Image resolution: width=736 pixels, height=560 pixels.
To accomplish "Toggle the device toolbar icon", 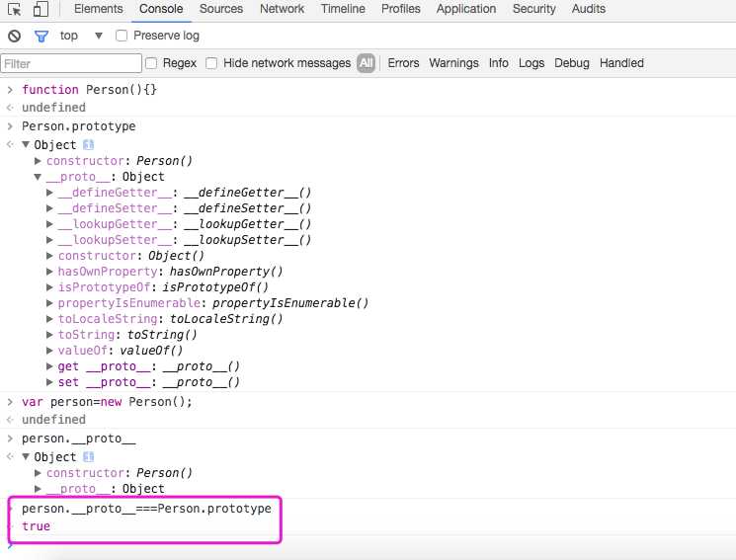I will pyautogui.click(x=41, y=9).
